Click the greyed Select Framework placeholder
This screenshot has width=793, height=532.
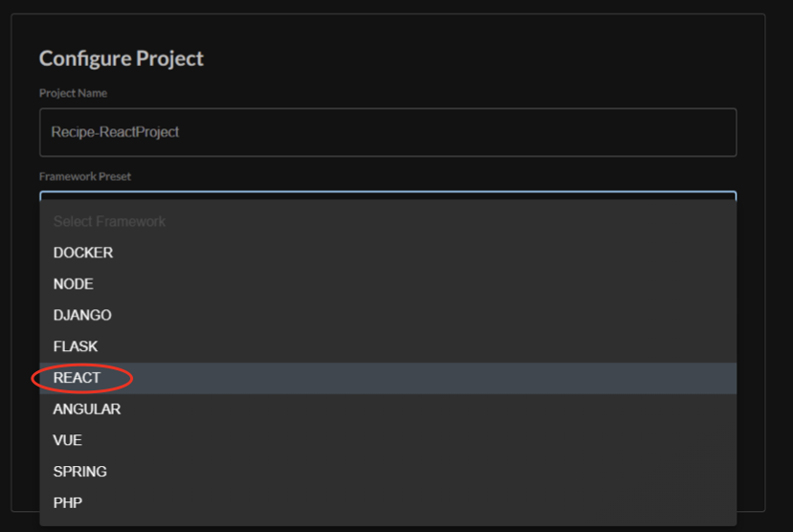coord(109,221)
